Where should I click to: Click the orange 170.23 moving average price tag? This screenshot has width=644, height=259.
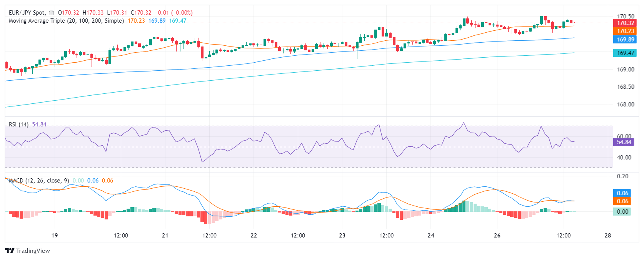[625, 31]
